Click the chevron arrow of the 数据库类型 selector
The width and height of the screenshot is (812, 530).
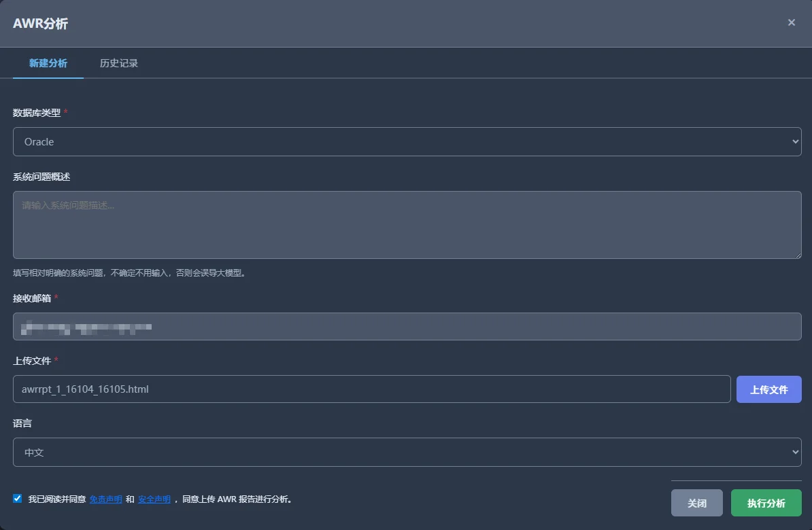795,142
